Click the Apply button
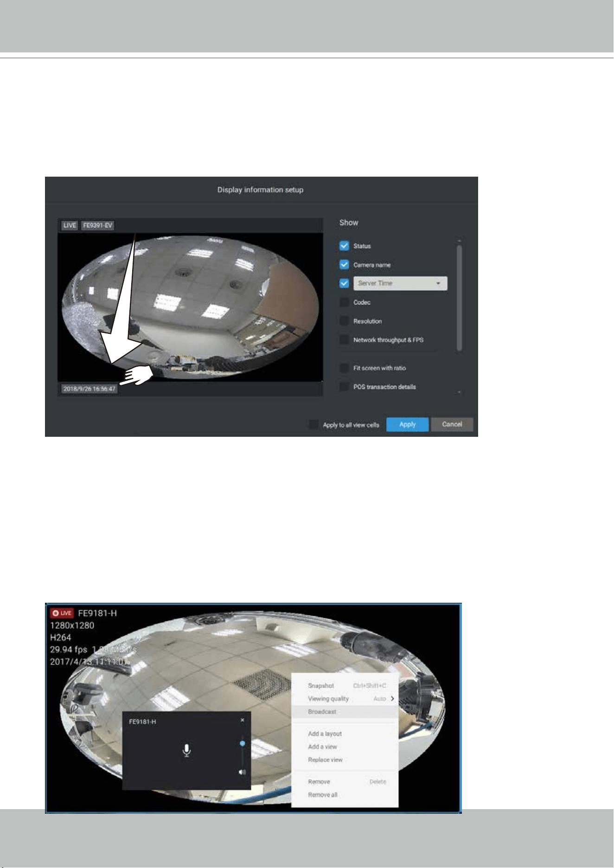Viewport: 614px width, 868px height. click(x=407, y=424)
